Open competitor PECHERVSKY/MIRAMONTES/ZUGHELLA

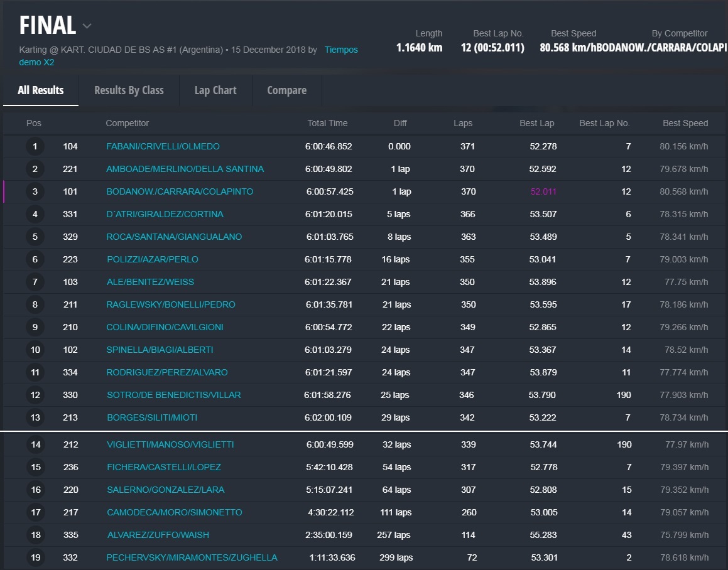[192, 558]
